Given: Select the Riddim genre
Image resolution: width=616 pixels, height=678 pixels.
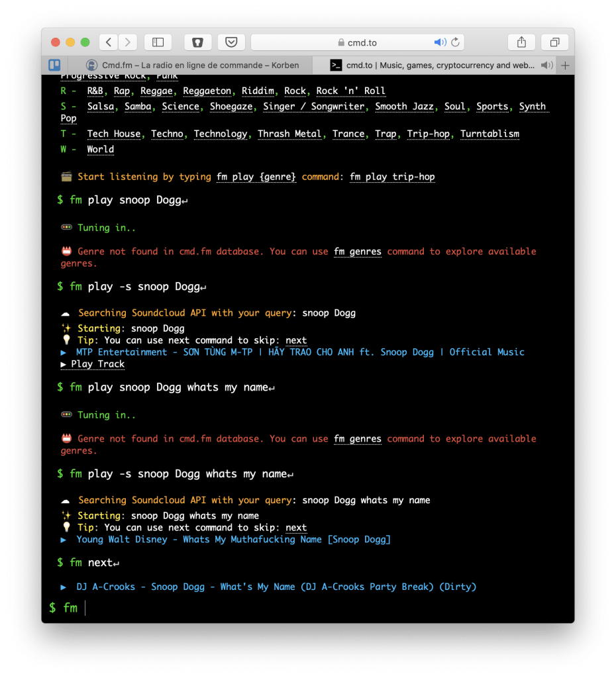Looking at the screenshot, I should (x=258, y=91).
